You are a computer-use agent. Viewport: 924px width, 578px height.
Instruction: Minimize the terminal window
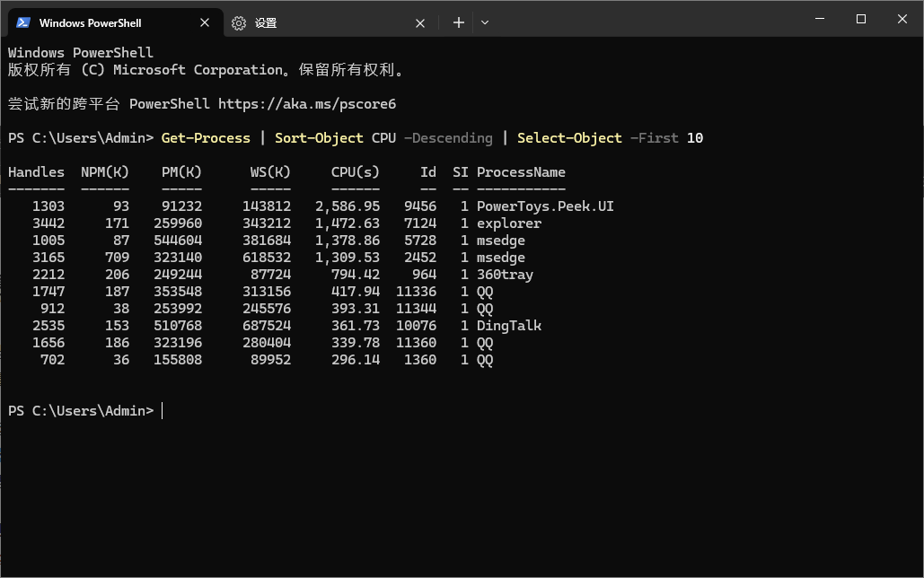pos(819,19)
